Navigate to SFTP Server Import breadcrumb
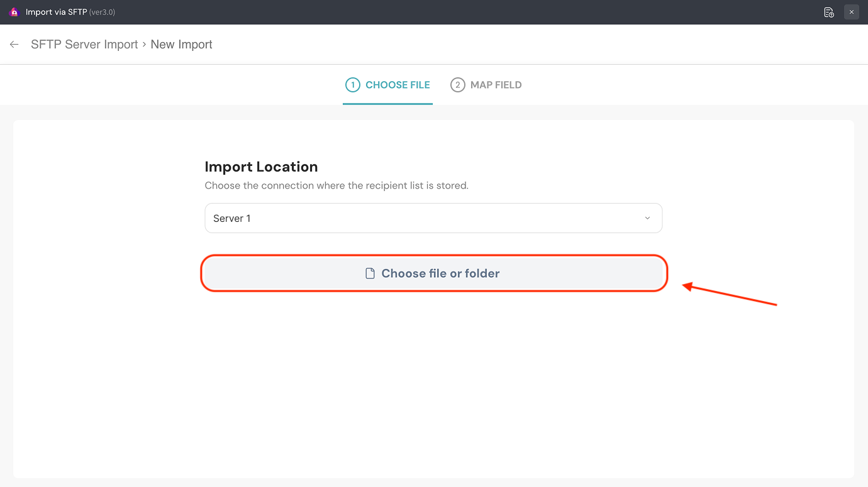 [x=84, y=45]
